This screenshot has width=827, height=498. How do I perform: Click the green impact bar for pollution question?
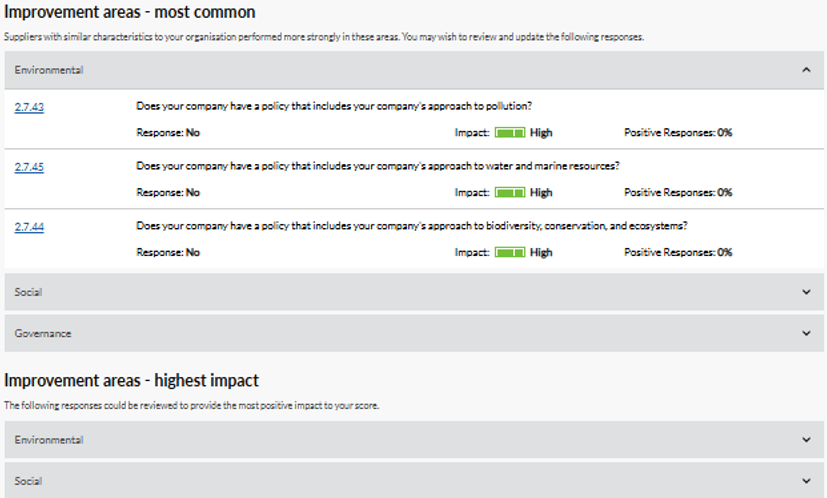tap(510, 133)
